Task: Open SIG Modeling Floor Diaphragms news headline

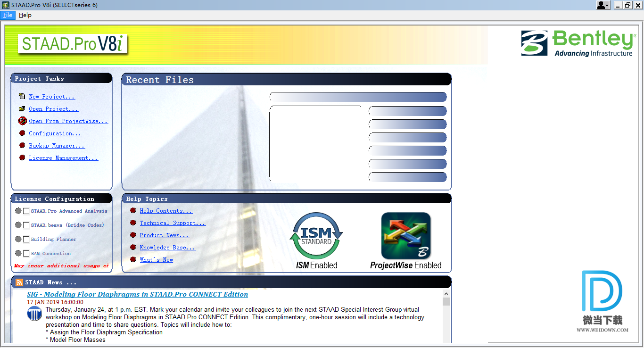Action: (x=137, y=294)
